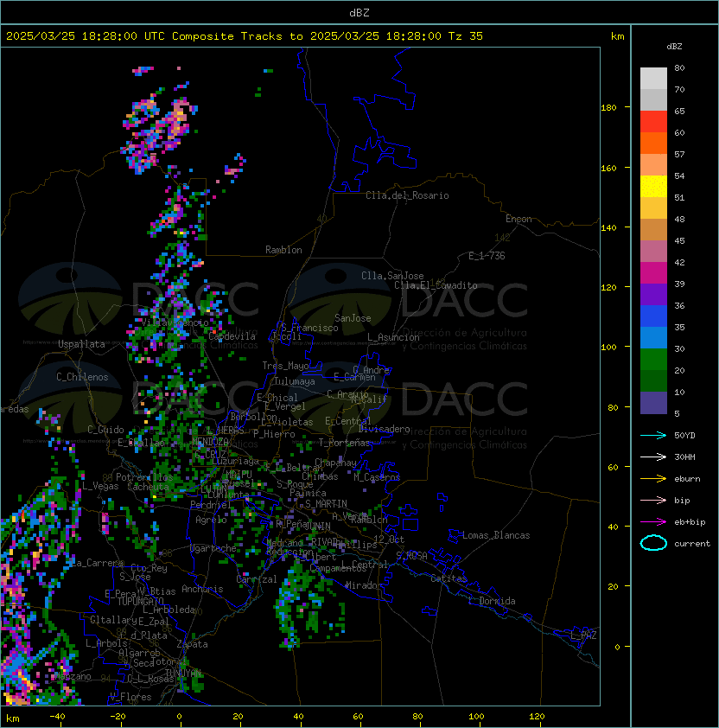The height and width of the screenshot is (728, 719).
Task: Click the 'Ugarteche' place label
Action: [x=213, y=548]
